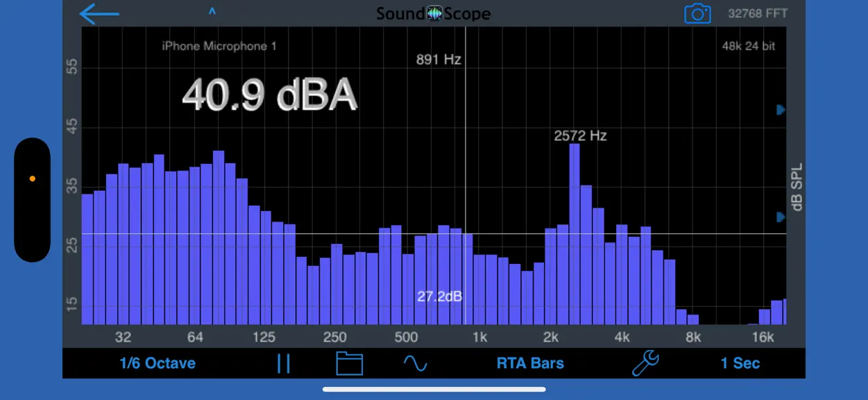Change the 1/6 Octave resolution

coord(158,363)
